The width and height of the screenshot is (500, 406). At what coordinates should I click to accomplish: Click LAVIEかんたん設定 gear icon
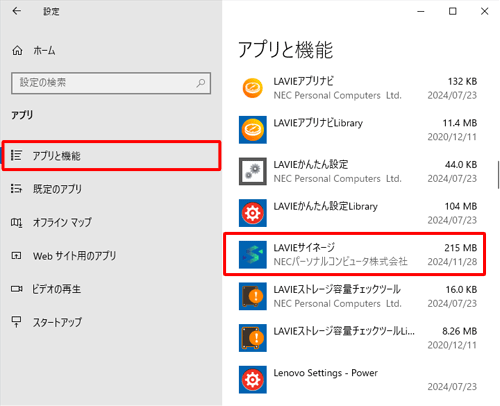coord(253,171)
